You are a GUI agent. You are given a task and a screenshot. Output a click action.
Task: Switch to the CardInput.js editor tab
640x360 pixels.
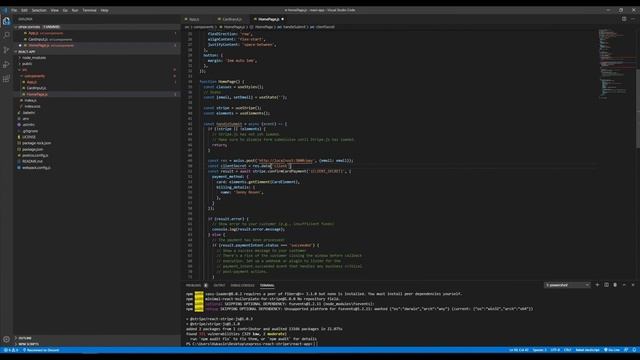(232, 19)
